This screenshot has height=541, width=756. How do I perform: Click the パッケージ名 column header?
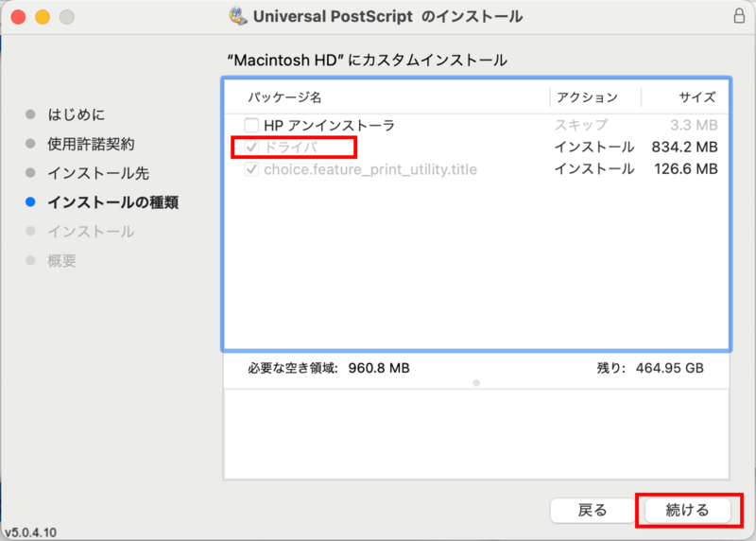click(285, 97)
